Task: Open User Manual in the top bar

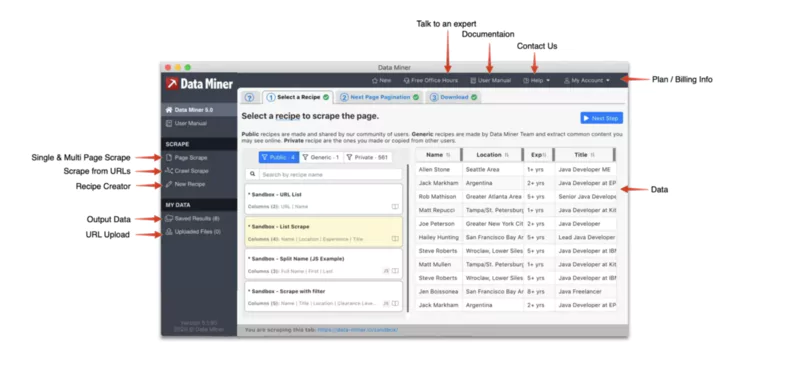Action: click(x=490, y=81)
